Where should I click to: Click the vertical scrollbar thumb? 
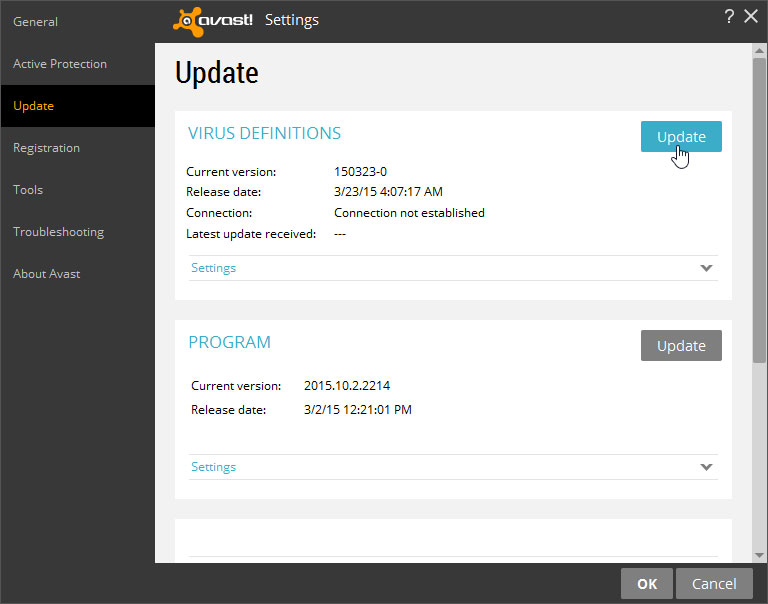(x=759, y=211)
